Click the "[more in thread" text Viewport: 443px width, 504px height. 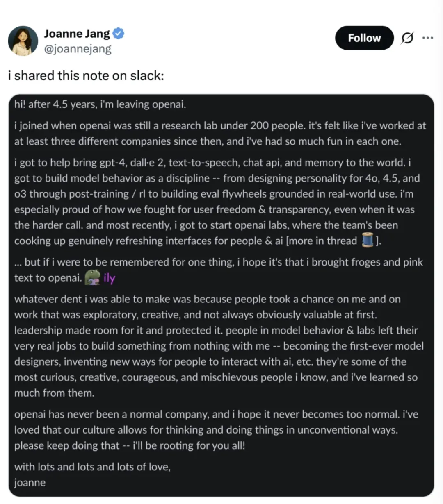click(322, 241)
